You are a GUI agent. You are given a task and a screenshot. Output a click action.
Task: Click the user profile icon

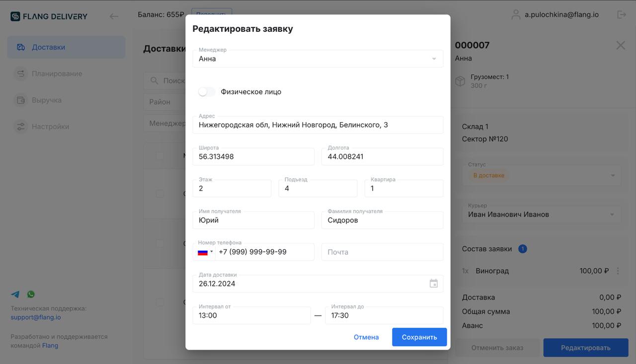[516, 15]
